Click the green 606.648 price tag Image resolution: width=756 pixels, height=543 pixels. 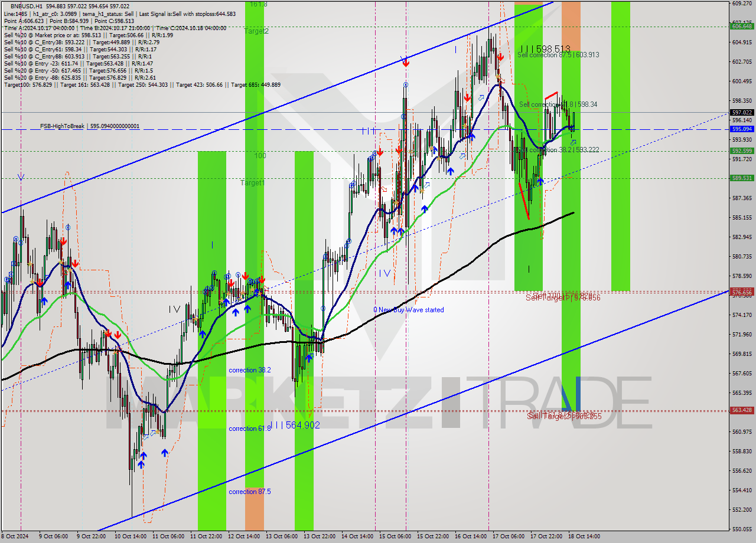click(x=742, y=26)
